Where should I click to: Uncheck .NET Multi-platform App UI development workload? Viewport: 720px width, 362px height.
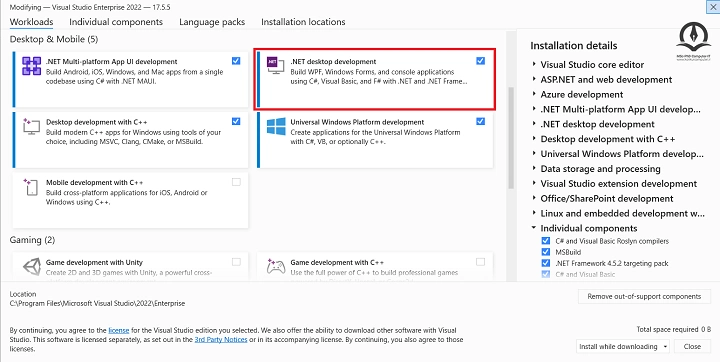click(236, 61)
